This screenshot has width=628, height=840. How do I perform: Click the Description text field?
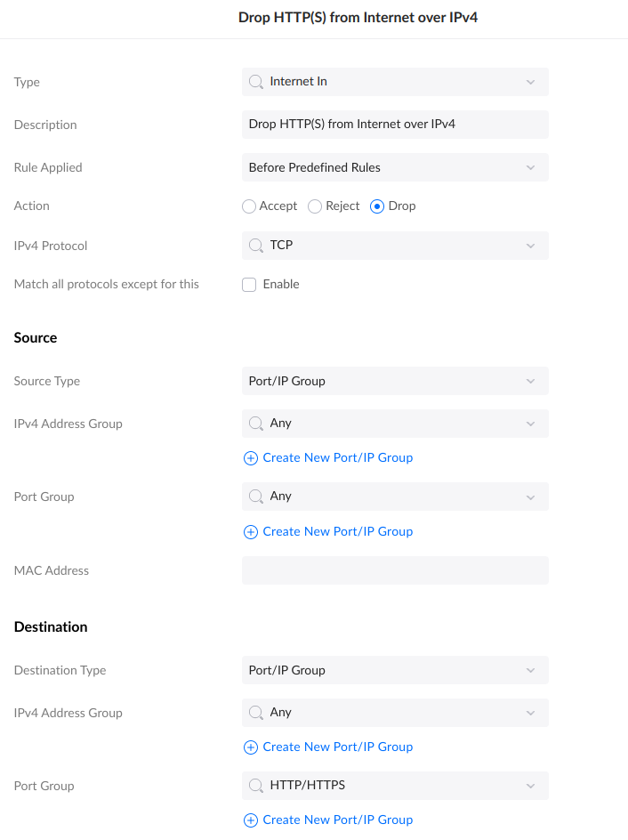[395, 124]
